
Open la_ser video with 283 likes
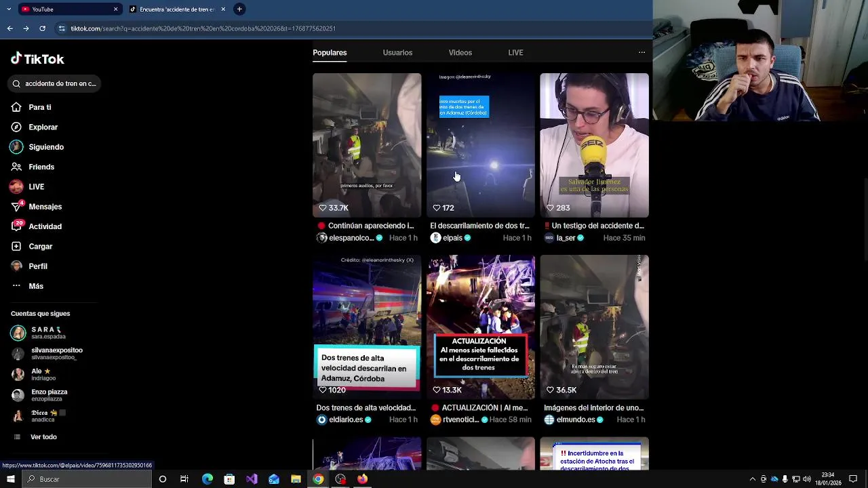[594, 145]
